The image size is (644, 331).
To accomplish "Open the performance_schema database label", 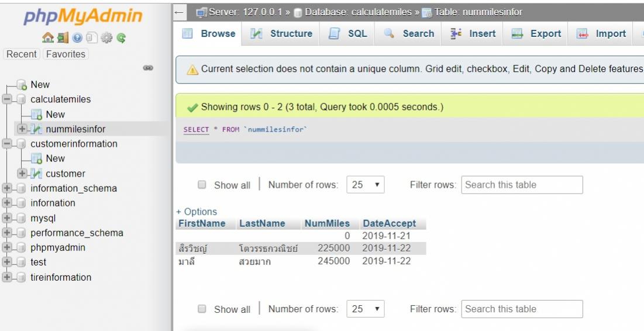I will coord(77,233).
